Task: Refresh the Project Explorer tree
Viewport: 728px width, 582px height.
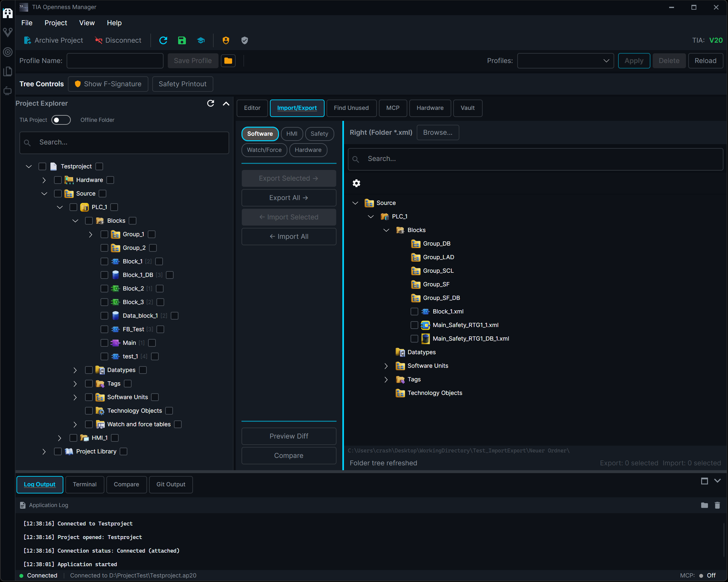Action: pyautogui.click(x=210, y=103)
